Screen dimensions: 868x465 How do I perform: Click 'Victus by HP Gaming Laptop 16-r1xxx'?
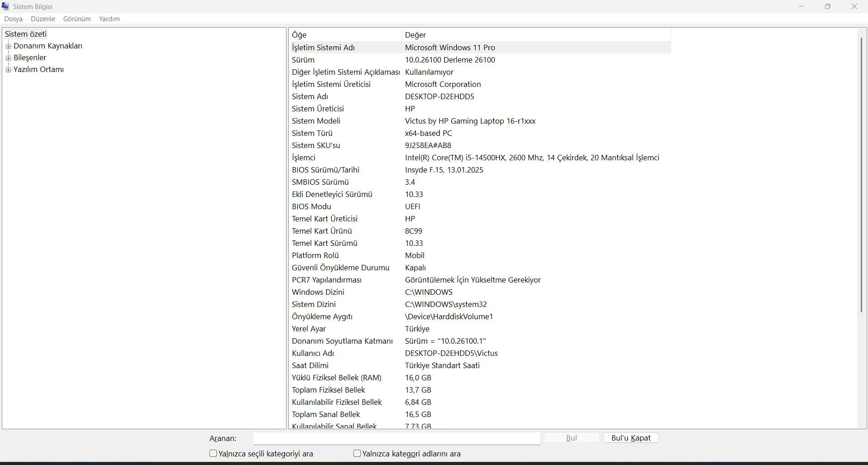470,121
